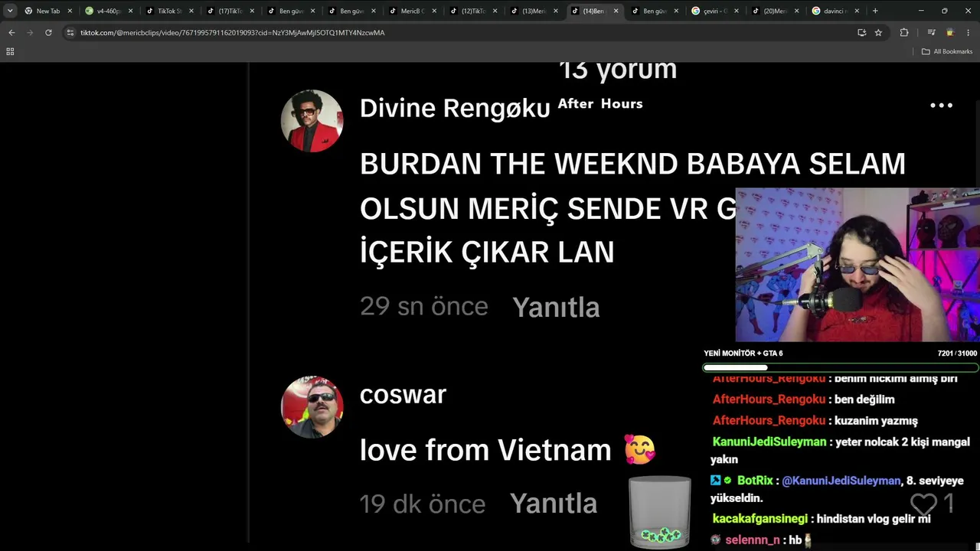The width and height of the screenshot is (980, 551).
Task: Reply to the comment posted 29 sn önce
Action: tap(556, 307)
